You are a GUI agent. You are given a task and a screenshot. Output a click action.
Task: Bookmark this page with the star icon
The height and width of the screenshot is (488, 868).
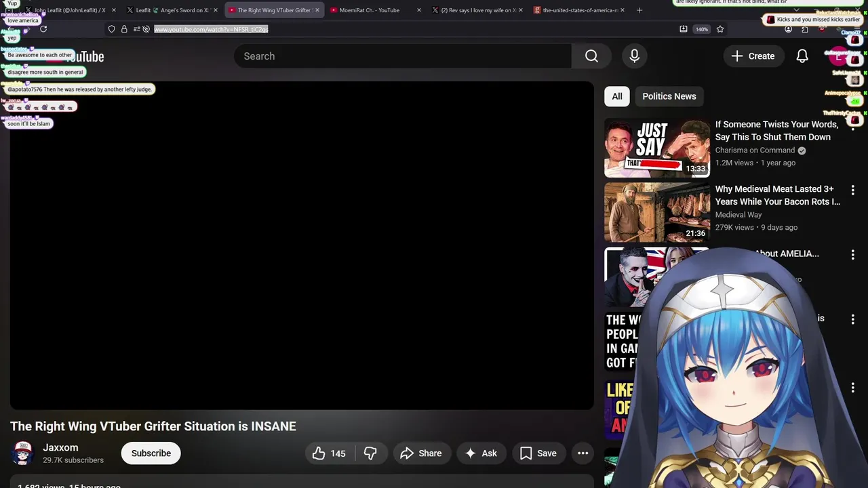[720, 29]
